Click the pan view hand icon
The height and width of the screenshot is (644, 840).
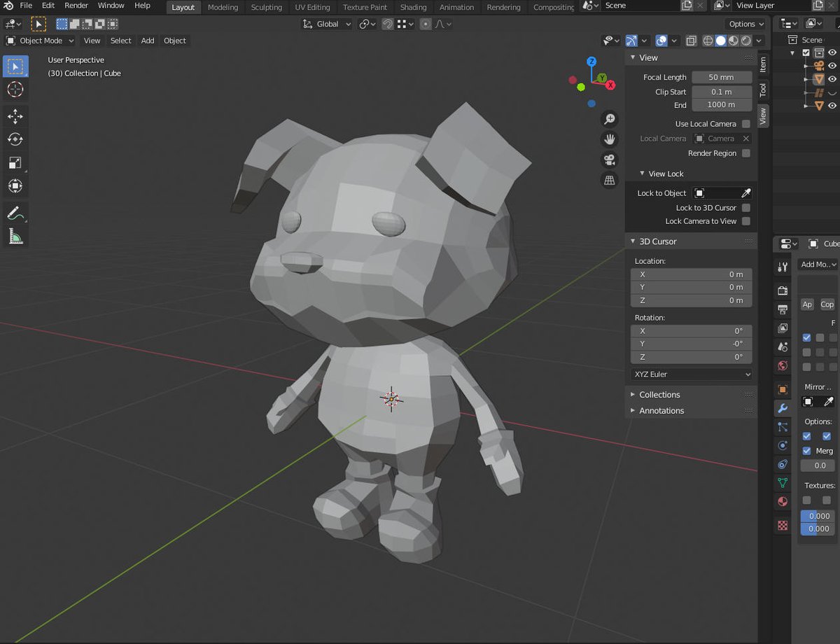[x=610, y=139]
